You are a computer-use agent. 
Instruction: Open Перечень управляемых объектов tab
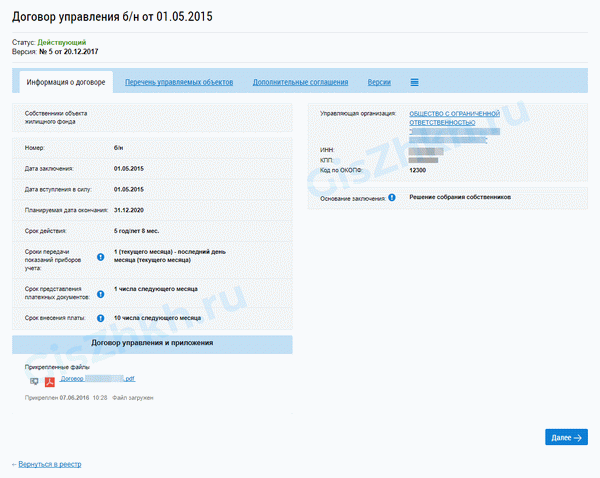pos(178,82)
